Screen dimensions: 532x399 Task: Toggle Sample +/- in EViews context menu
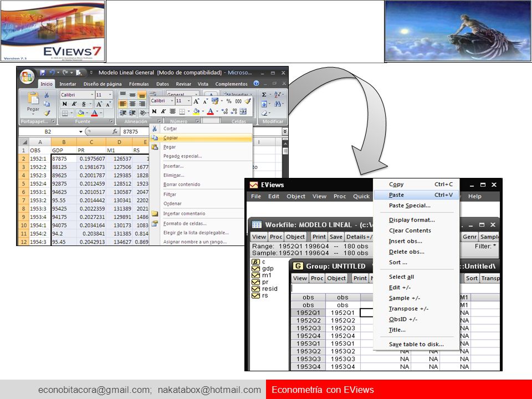click(x=405, y=298)
